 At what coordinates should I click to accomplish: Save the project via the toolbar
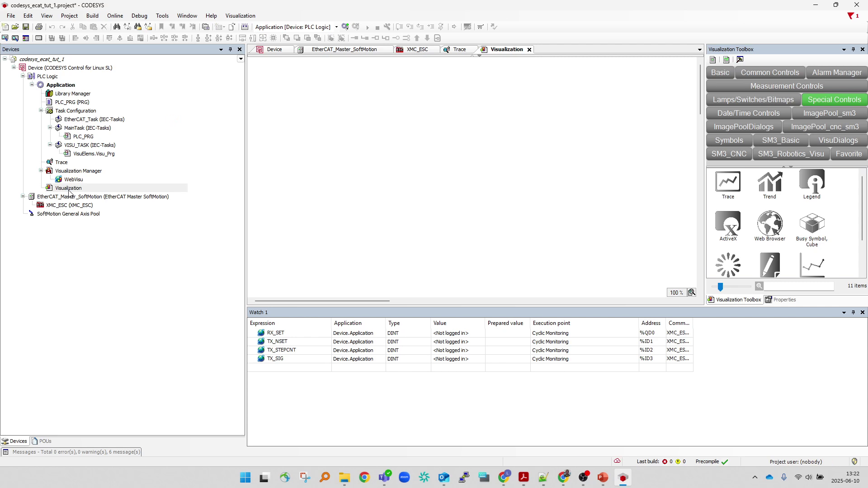point(26,27)
